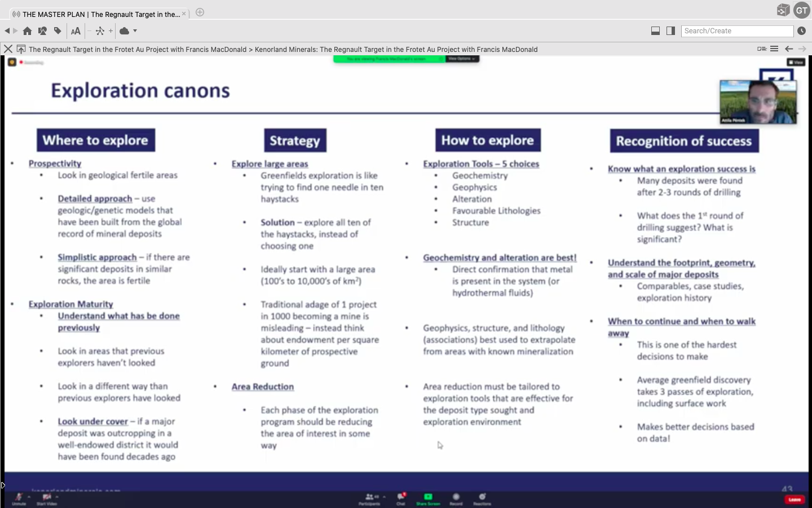Screen dimensions: 812x508
Task: Click Record in the Zoom bar
Action: tap(456, 499)
